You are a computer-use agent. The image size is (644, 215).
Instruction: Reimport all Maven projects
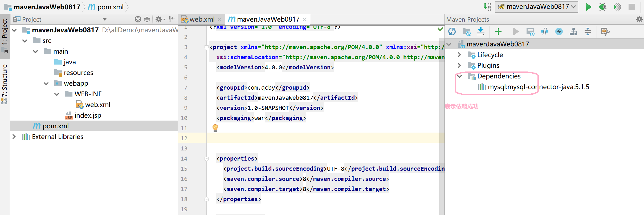click(x=452, y=31)
